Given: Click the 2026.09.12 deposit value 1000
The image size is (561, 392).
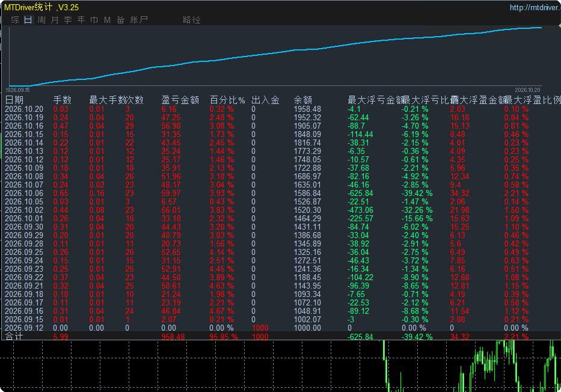Looking at the screenshot, I should tap(260, 328).
